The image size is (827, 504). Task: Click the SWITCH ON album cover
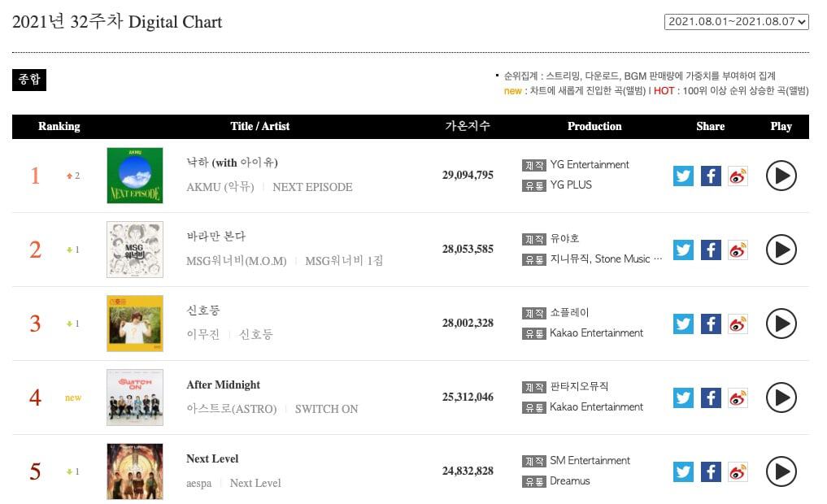[x=135, y=398]
